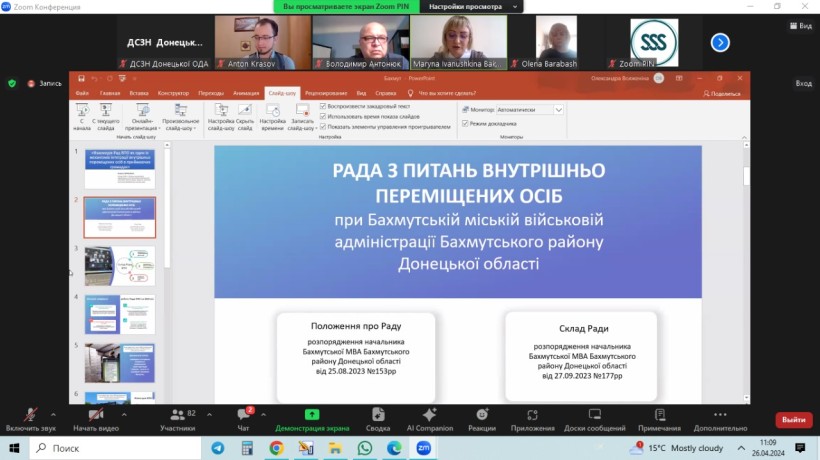This screenshot has height=460, width=820.
Task: Click the green Демонстрация экрана share button
Action: (312, 416)
